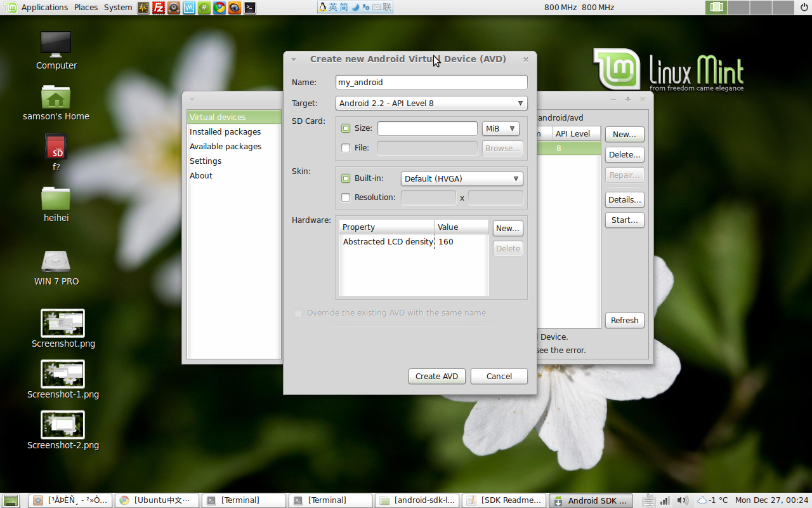Click the keyboard tray icon

pyautogui.click(x=648, y=500)
